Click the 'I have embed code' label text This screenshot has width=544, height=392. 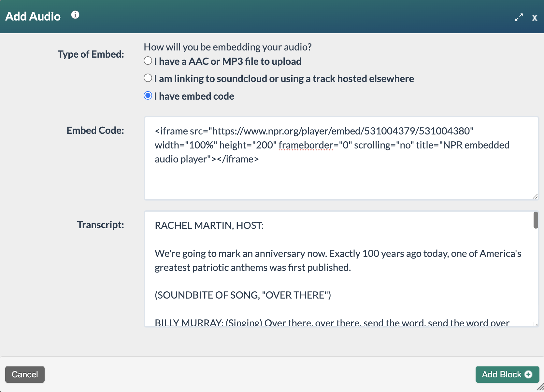pos(194,96)
